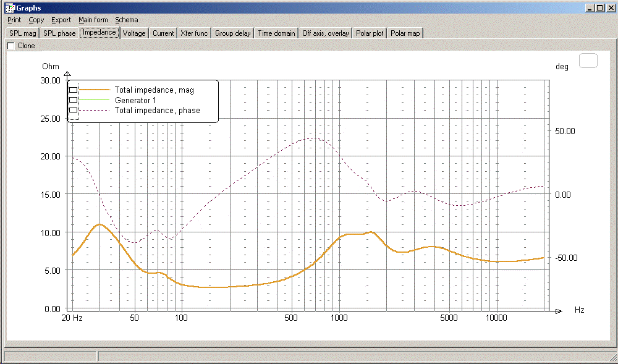Viewport: 618px width, 364px height.
Task: Open the Xfer func tab
Action: click(x=194, y=33)
